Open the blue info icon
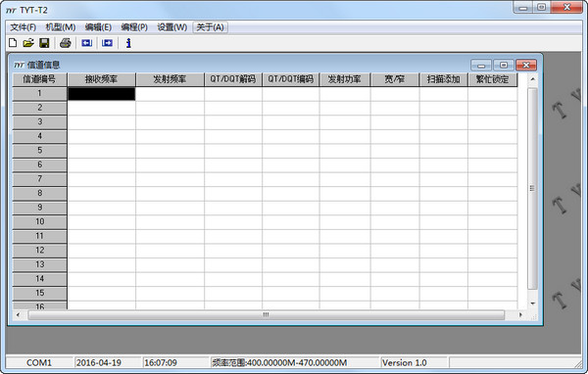 coord(128,43)
